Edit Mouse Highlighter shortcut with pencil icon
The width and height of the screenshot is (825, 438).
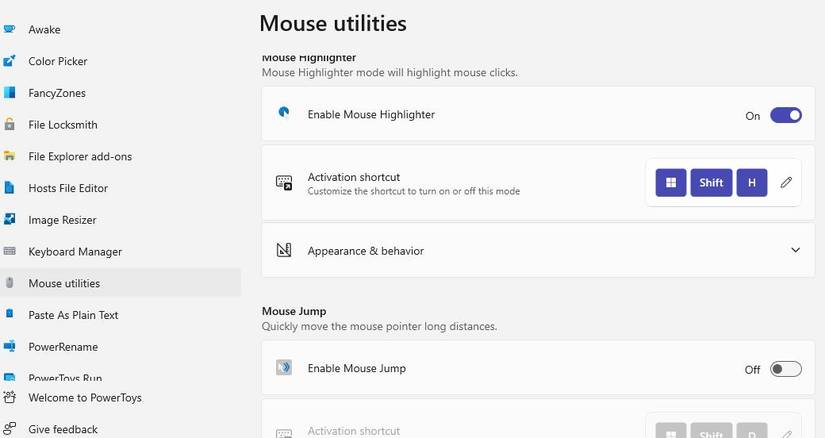pyautogui.click(x=786, y=183)
